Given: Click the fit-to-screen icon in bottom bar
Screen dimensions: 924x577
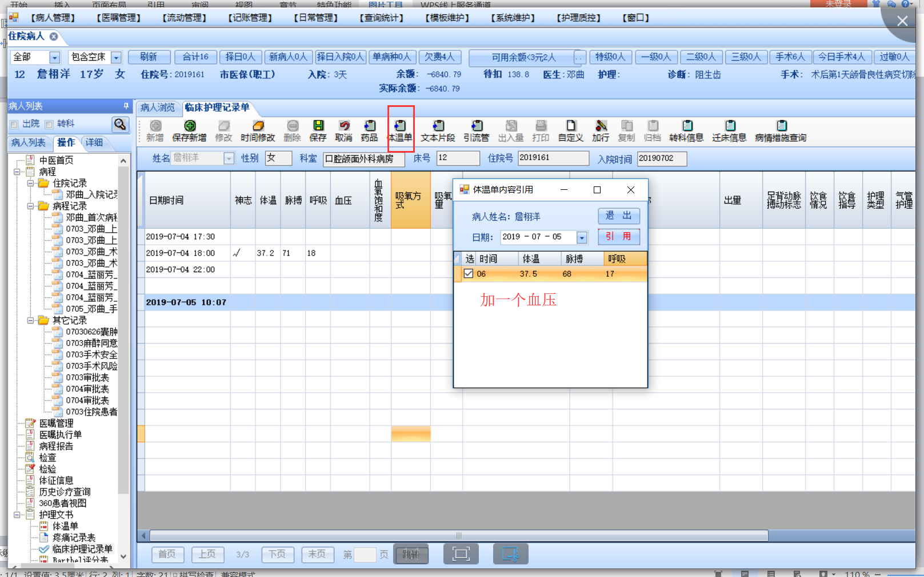Looking at the screenshot, I should [x=461, y=554].
